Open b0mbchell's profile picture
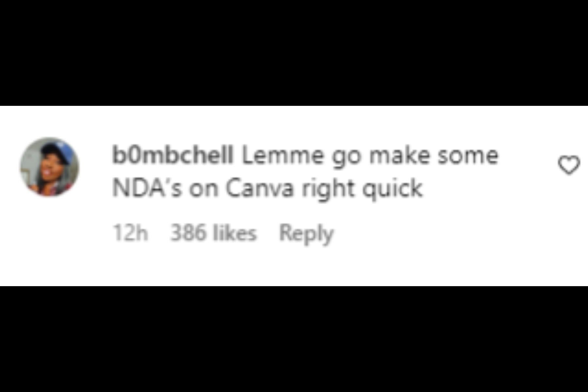Screen dimensions: 588x392 coord(50,167)
